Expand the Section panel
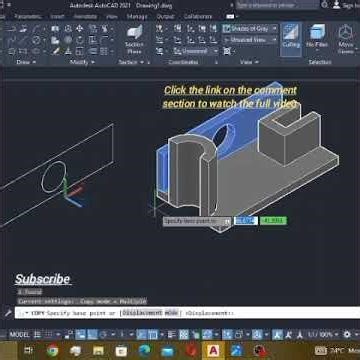 pos(130,62)
